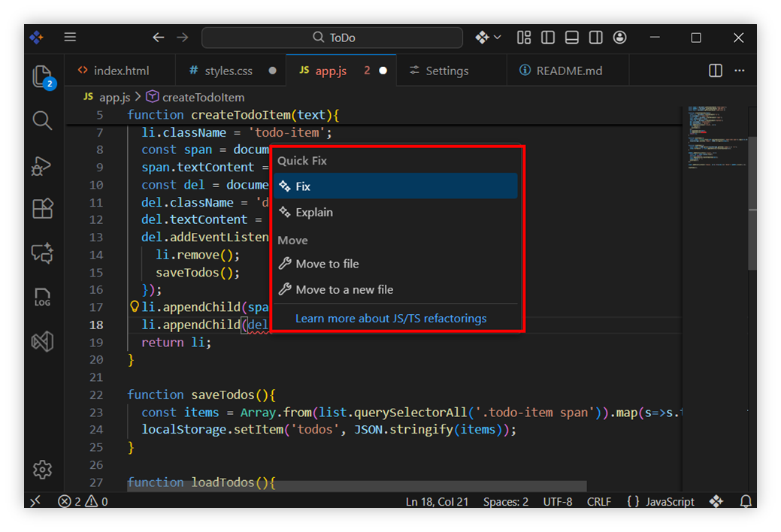Open the Search view in activity bar
Image resolution: width=781 pixels, height=532 pixels.
point(43,120)
